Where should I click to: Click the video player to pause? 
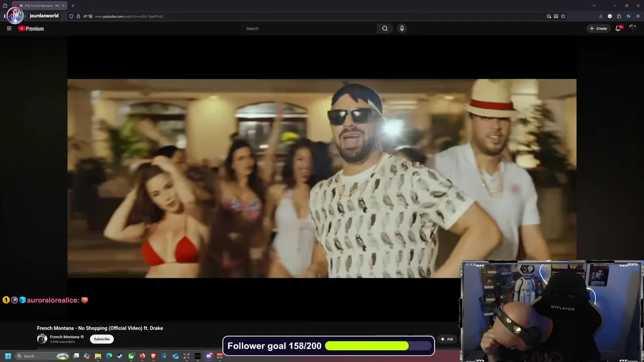(322, 178)
